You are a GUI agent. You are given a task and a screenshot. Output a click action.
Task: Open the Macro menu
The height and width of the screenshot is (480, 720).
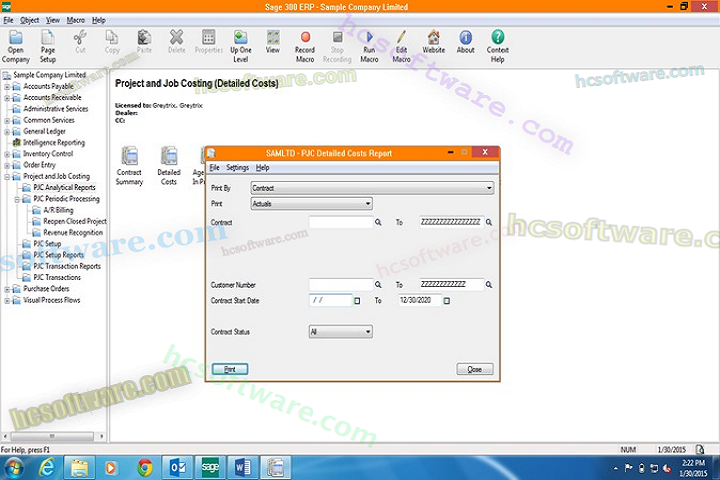click(76, 20)
